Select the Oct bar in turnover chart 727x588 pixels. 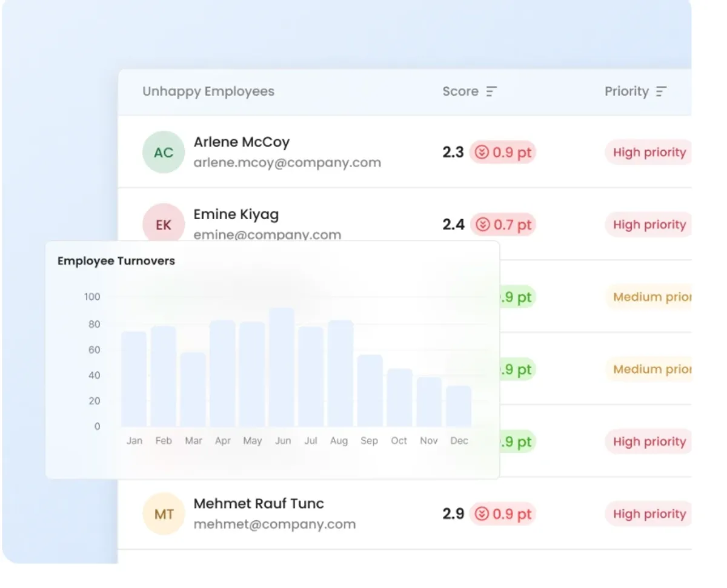[400, 398]
